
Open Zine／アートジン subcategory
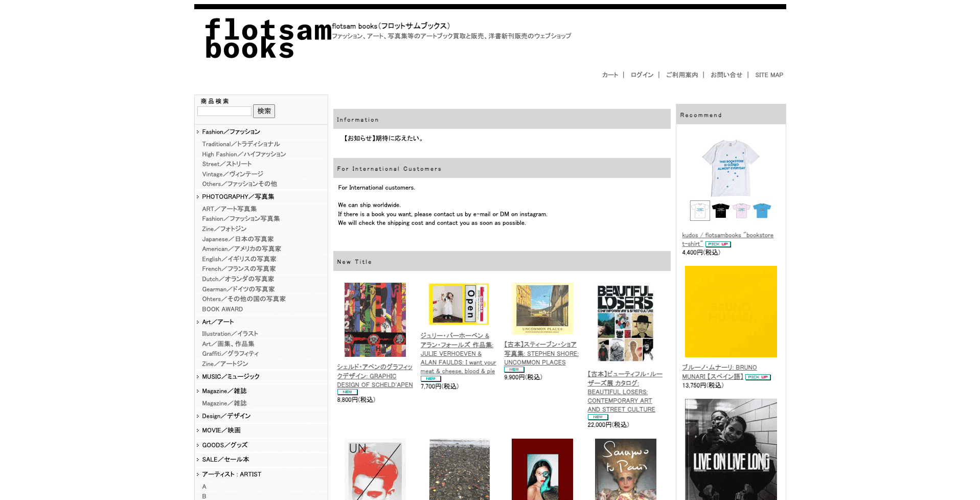[225, 364]
